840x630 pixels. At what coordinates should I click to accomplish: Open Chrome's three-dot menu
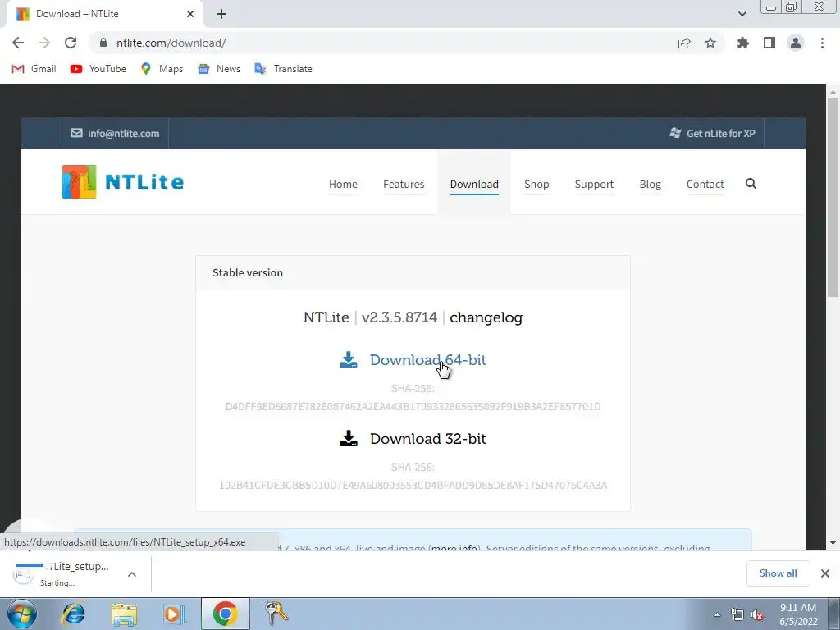coord(822,43)
